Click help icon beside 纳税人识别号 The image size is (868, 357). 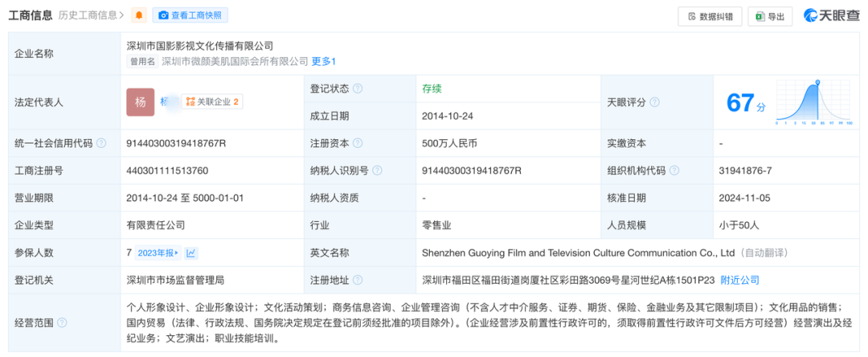coord(377,170)
